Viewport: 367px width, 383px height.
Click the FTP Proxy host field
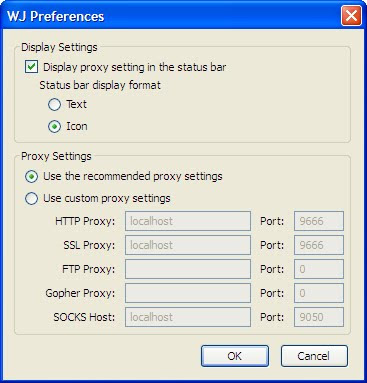pyautogui.click(x=188, y=269)
